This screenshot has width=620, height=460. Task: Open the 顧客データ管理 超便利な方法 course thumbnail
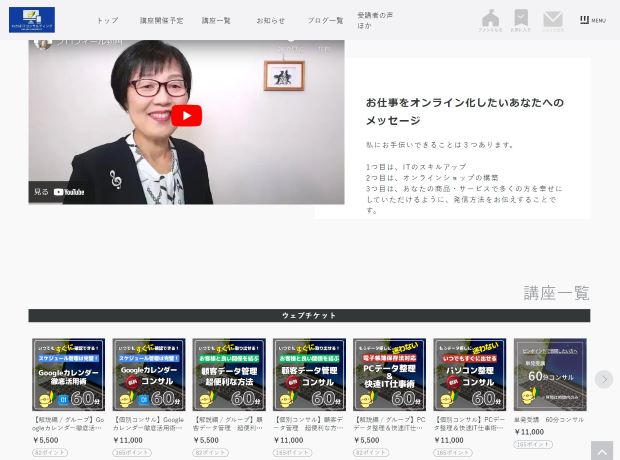click(228, 374)
